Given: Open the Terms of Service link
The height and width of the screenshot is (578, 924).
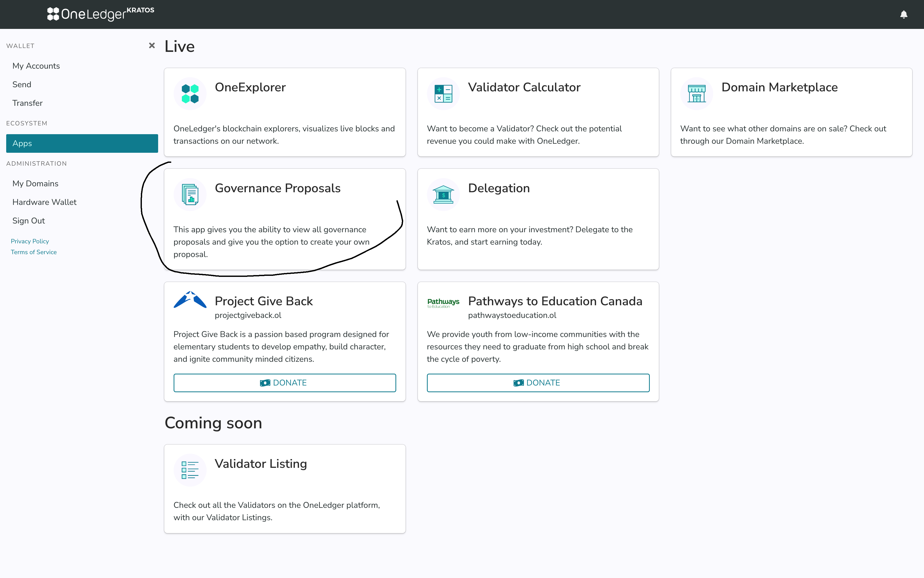Looking at the screenshot, I should (34, 252).
